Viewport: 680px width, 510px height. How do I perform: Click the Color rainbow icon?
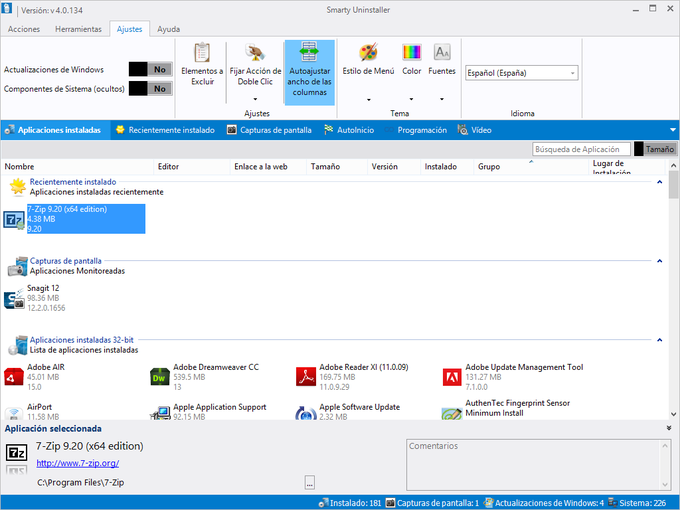411,52
